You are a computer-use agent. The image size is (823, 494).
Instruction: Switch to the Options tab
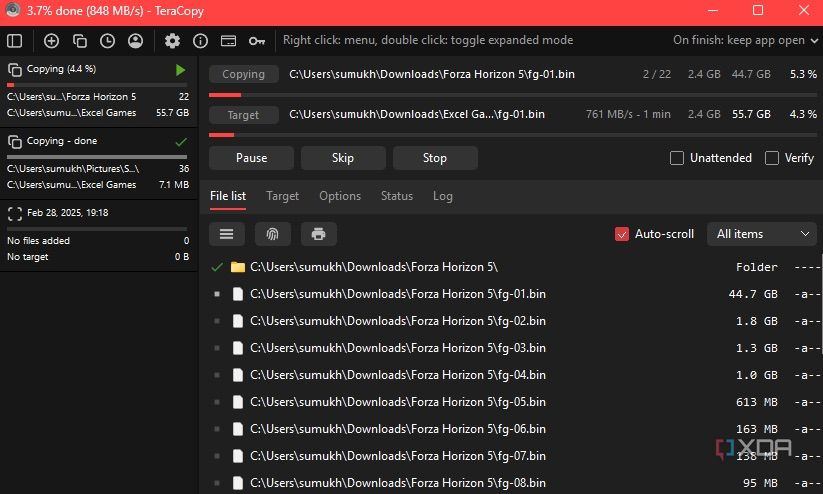(340, 196)
